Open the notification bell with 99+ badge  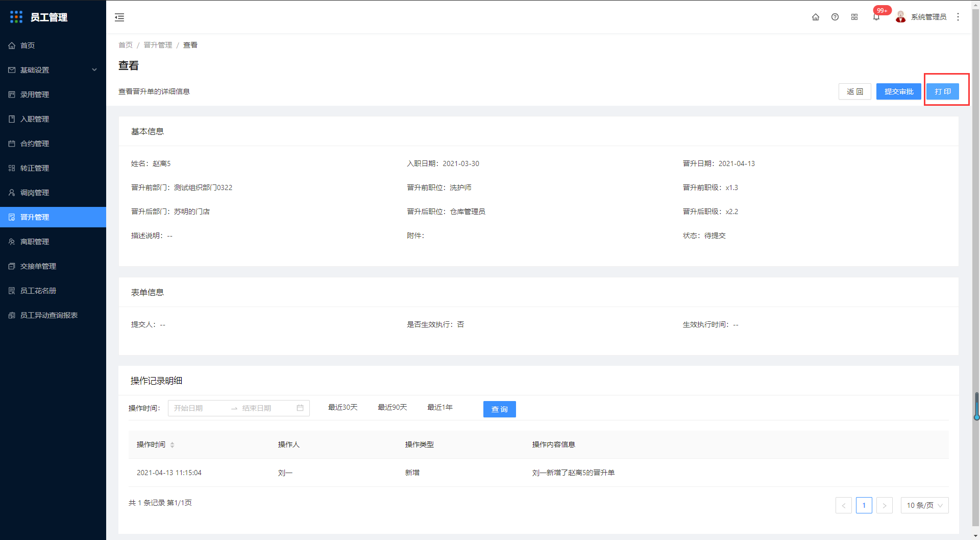876,17
